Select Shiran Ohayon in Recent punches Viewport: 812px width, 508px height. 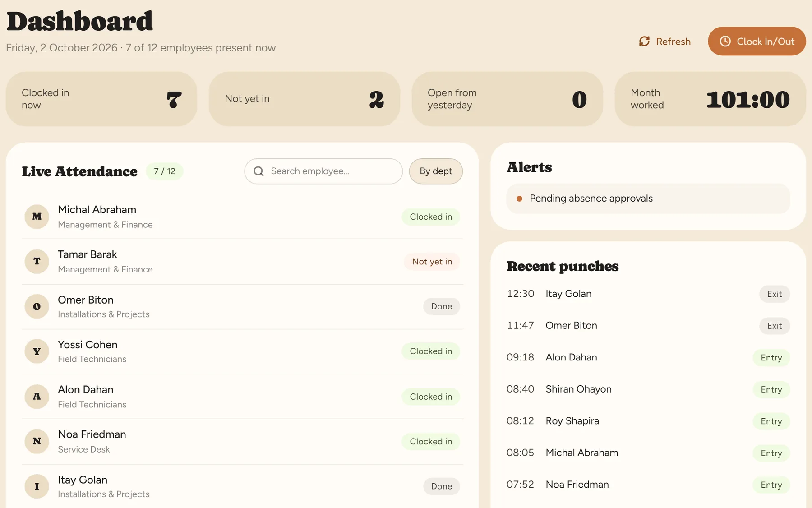pos(579,389)
